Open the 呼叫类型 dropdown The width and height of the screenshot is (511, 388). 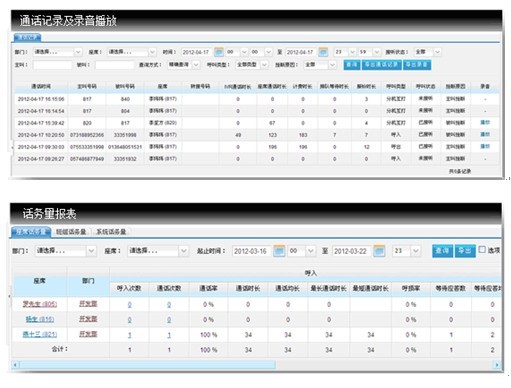(x=252, y=65)
